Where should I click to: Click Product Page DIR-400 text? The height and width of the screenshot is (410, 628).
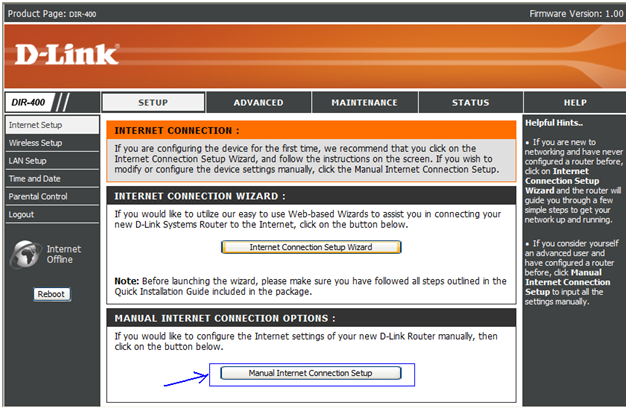(x=52, y=14)
